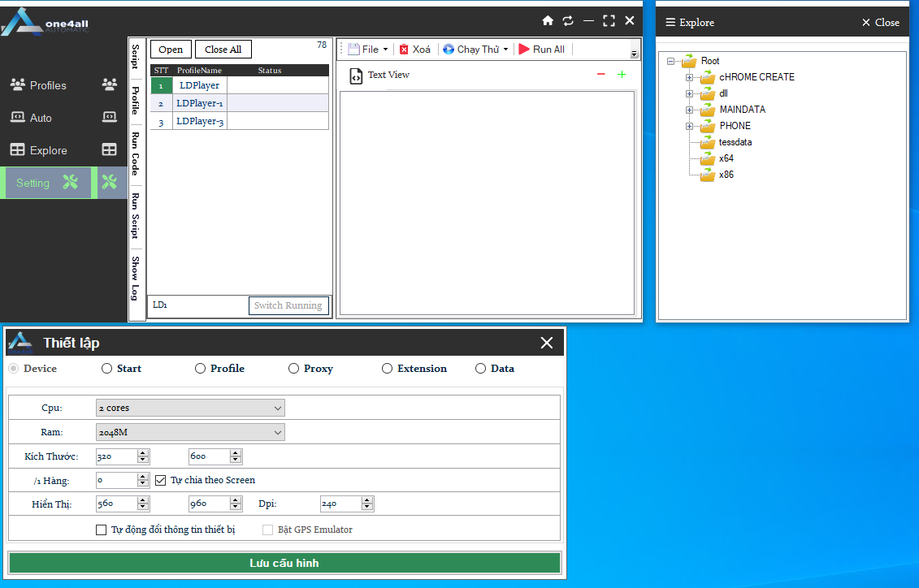Uncheck Tự chia theo Screen checkbox
This screenshot has height=588, width=919.
[161, 480]
